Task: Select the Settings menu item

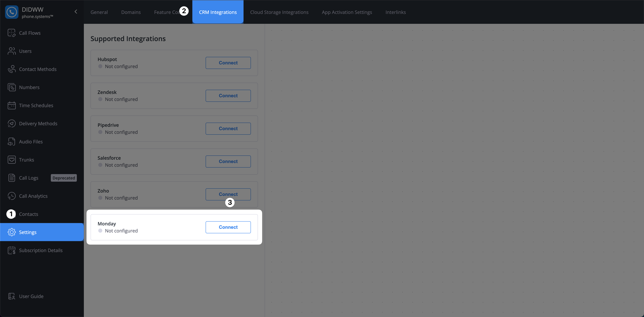Action: 42,232
